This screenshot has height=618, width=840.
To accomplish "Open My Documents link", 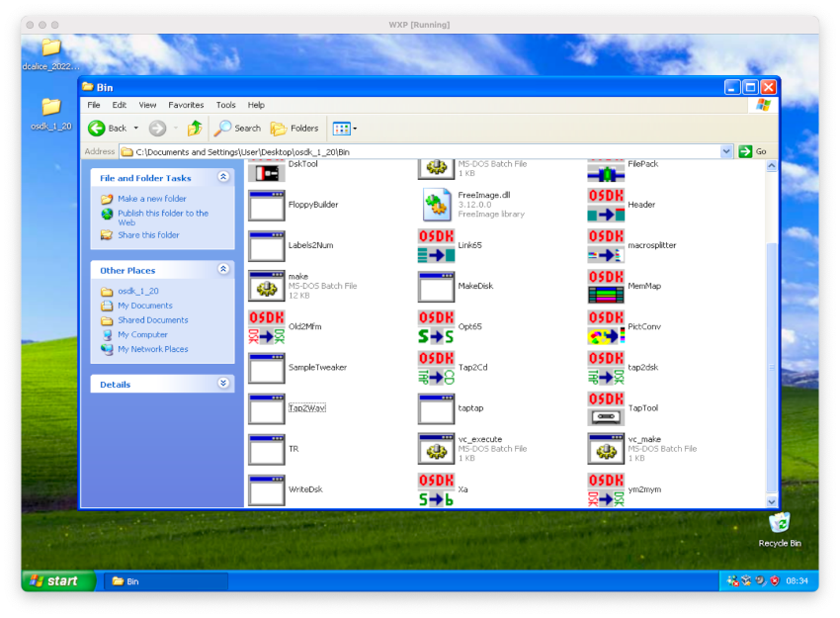I will click(145, 306).
